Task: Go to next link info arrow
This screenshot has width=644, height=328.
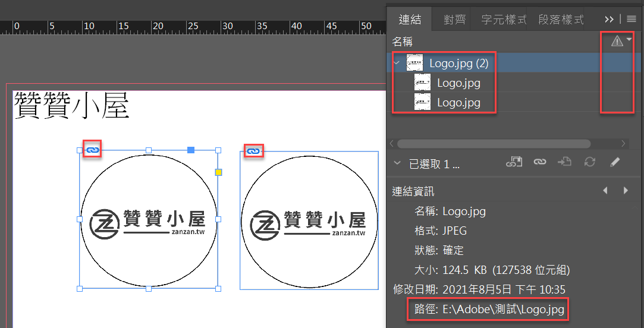Action: 626,191
